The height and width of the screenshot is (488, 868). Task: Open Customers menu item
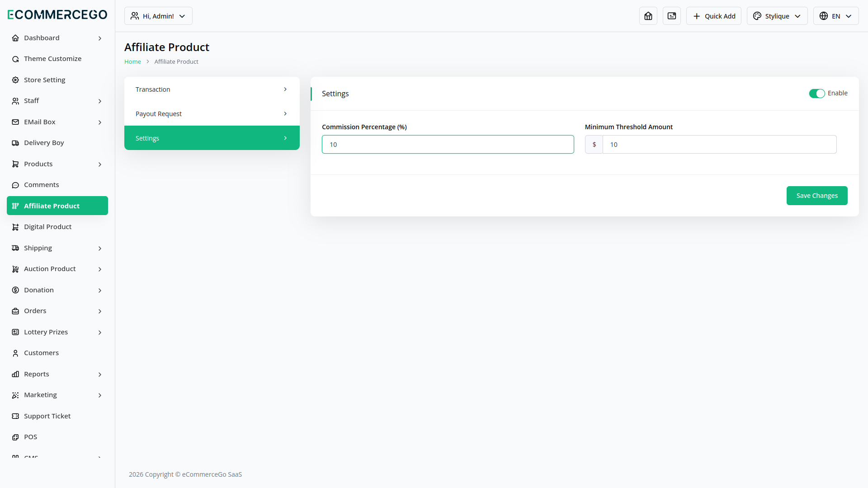coord(57,353)
